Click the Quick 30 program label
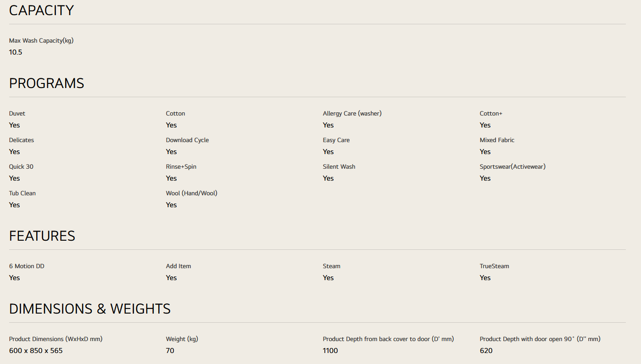Image resolution: width=641 pixels, height=364 pixels. click(21, 166)
